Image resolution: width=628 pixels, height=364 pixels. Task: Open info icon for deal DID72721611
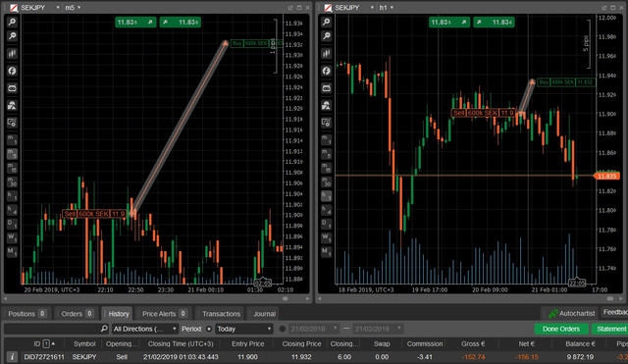[12, 357]
